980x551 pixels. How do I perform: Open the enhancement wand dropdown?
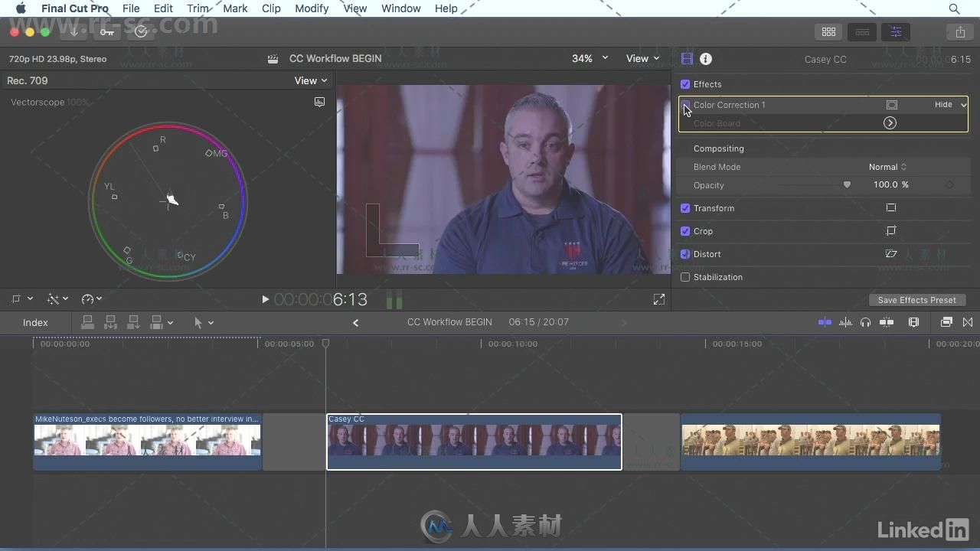pyautogui.click(x=57, y=299)
